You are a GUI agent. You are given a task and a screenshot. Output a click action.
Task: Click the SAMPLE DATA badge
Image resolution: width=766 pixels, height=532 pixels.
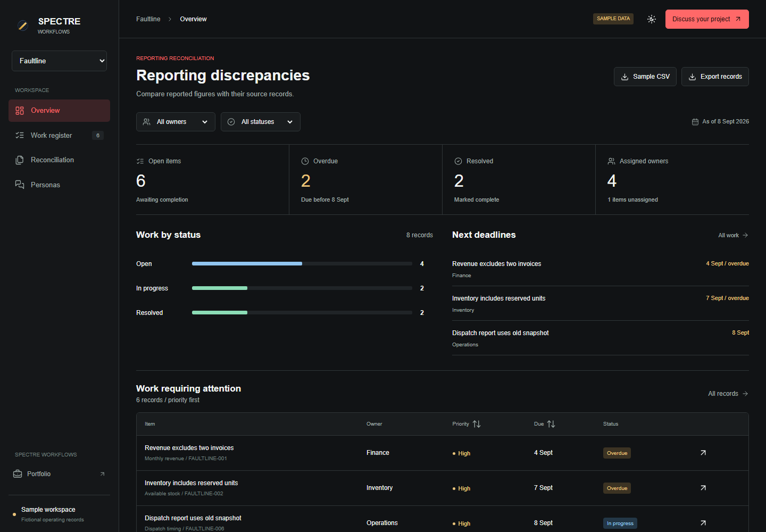click(613, 19)
